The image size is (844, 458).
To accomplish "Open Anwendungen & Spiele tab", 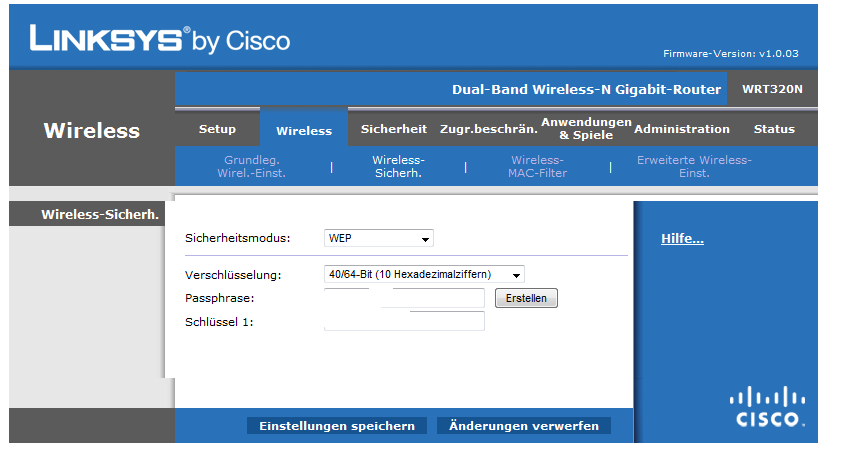I will point(586,129).
